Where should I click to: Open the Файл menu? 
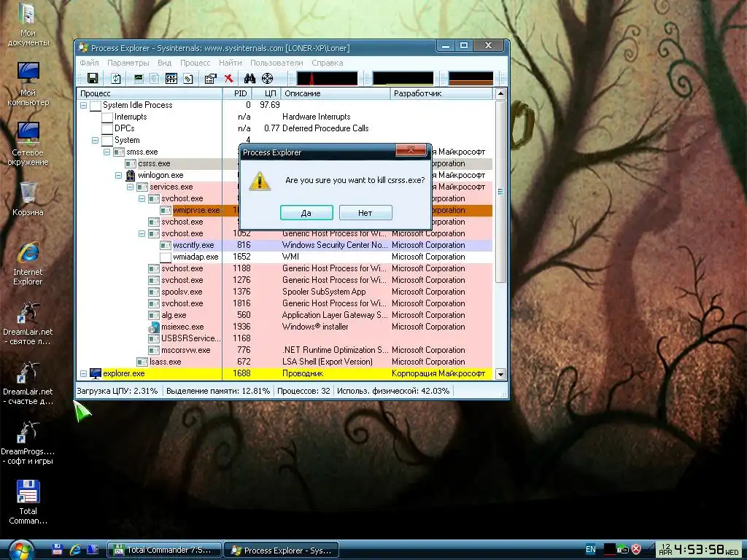89,63
